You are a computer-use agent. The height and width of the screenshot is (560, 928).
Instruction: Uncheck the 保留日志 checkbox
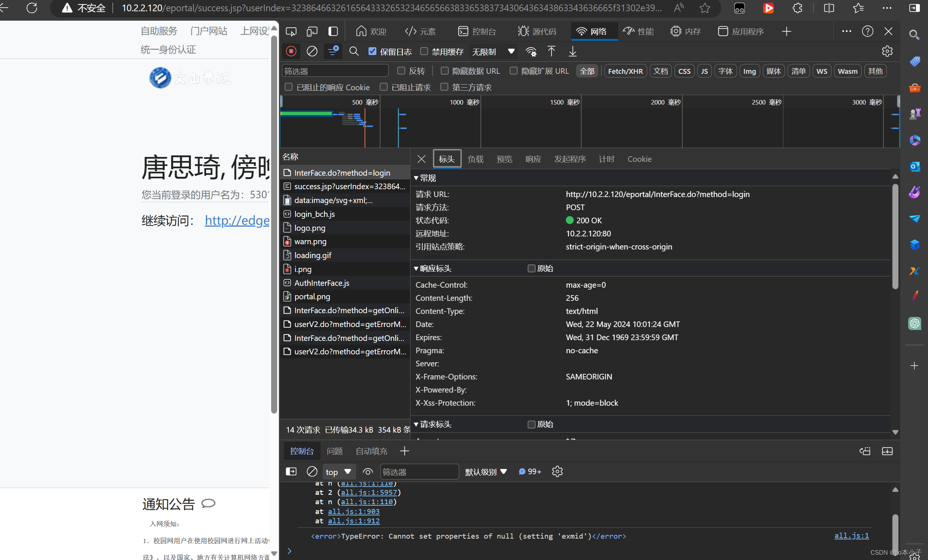(x=372, y=51)
